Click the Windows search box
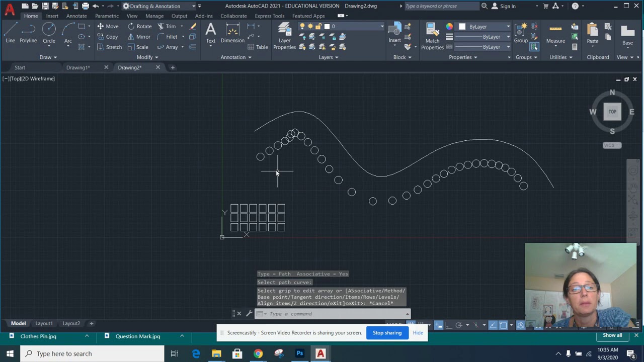Viewport: 644px width, 362px height. (x=93, y=353)
